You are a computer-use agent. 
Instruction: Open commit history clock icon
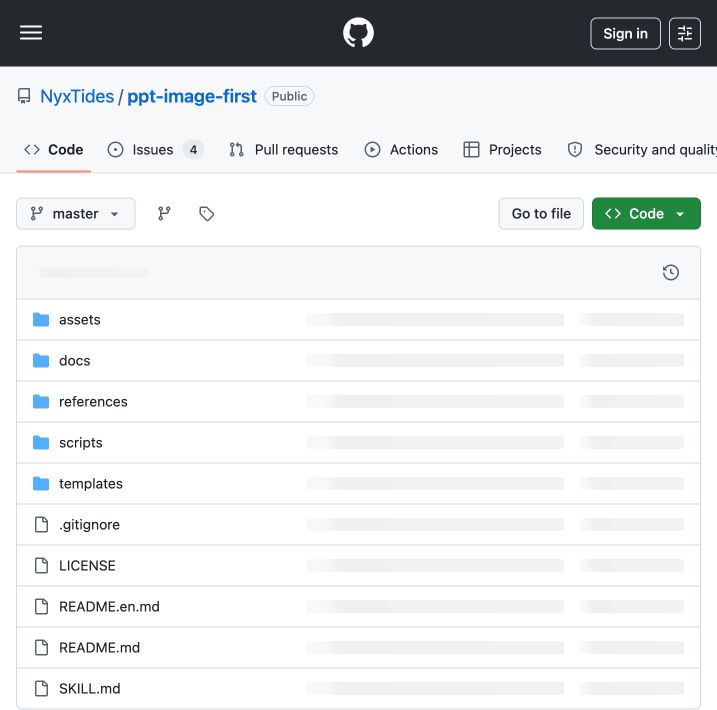tap(671, 272)
